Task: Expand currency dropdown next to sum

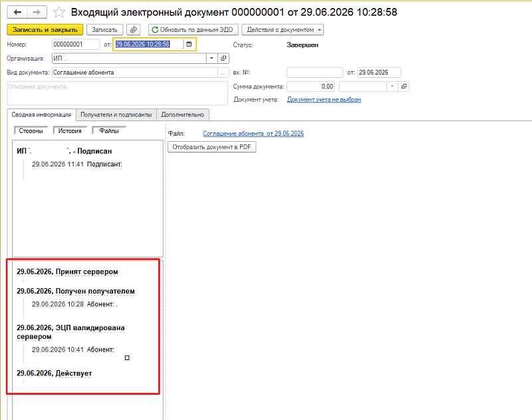Action: (x=392, y=87)
